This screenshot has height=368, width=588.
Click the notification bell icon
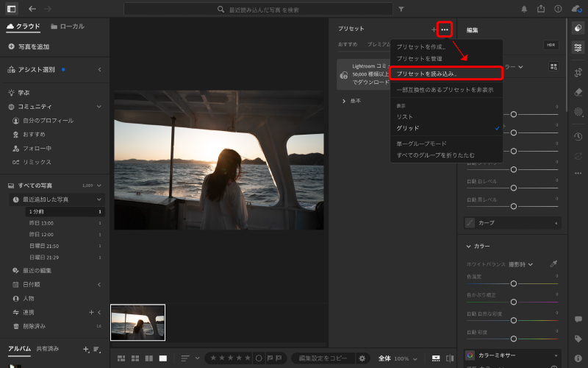[524, 10]
